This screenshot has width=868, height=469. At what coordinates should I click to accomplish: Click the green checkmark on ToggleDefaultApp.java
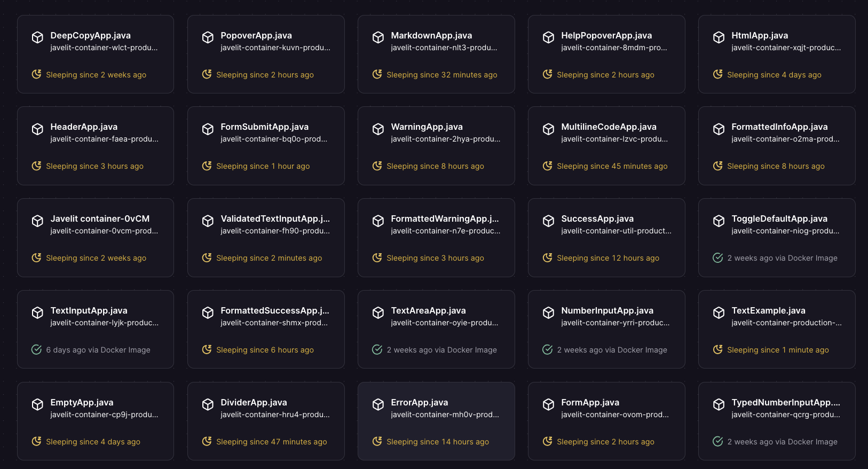(x=718, y=258)
